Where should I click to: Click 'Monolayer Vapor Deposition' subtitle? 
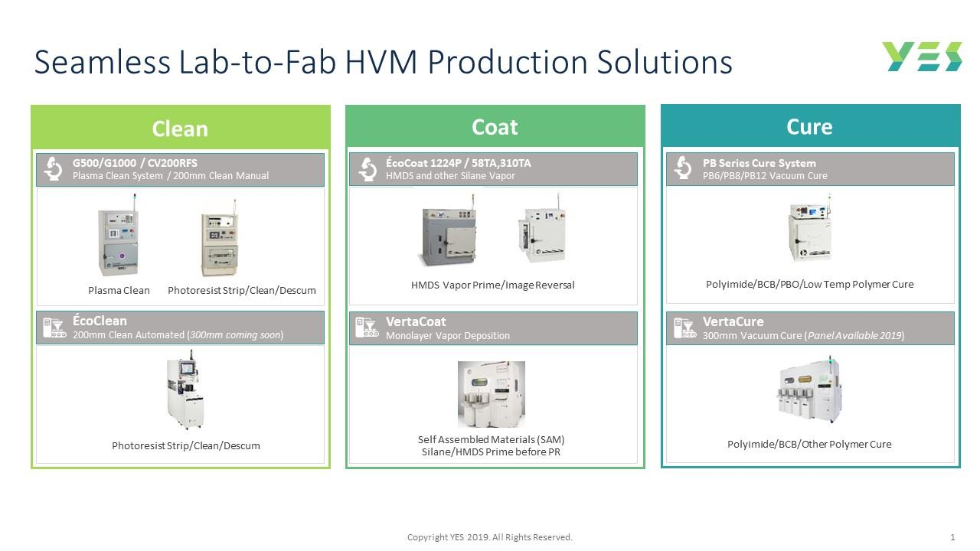(448, 335)
